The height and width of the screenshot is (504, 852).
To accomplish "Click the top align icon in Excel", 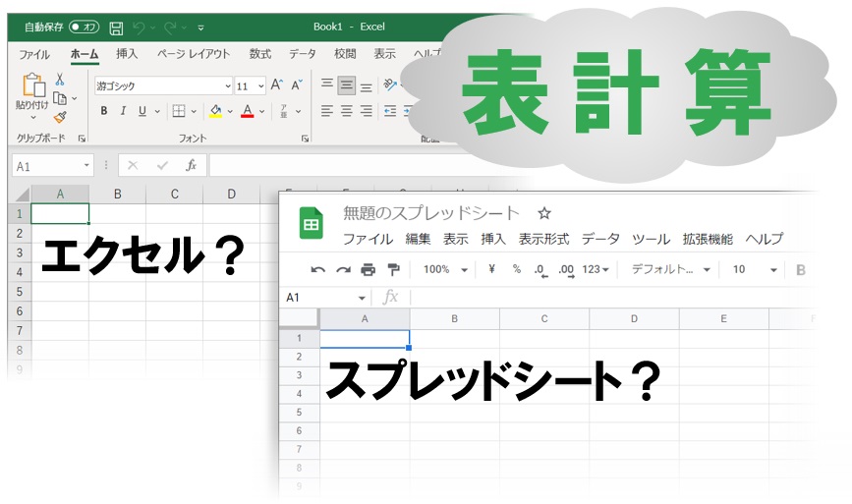I will (326, 84).
